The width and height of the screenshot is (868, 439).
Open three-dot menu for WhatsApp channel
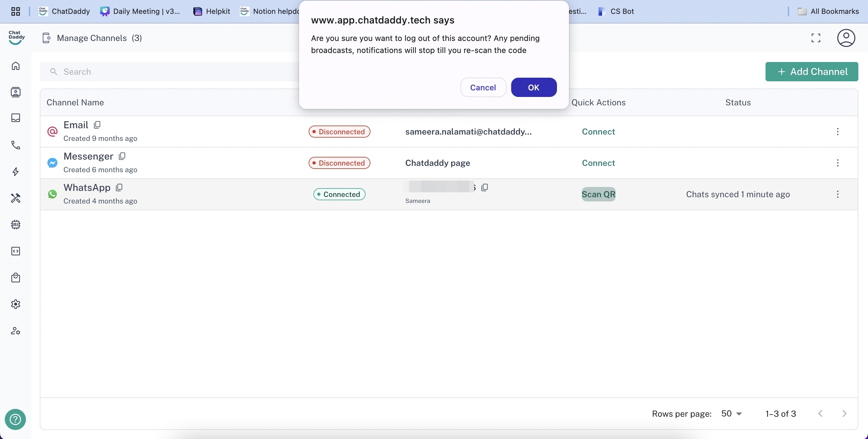click(837, 194)
